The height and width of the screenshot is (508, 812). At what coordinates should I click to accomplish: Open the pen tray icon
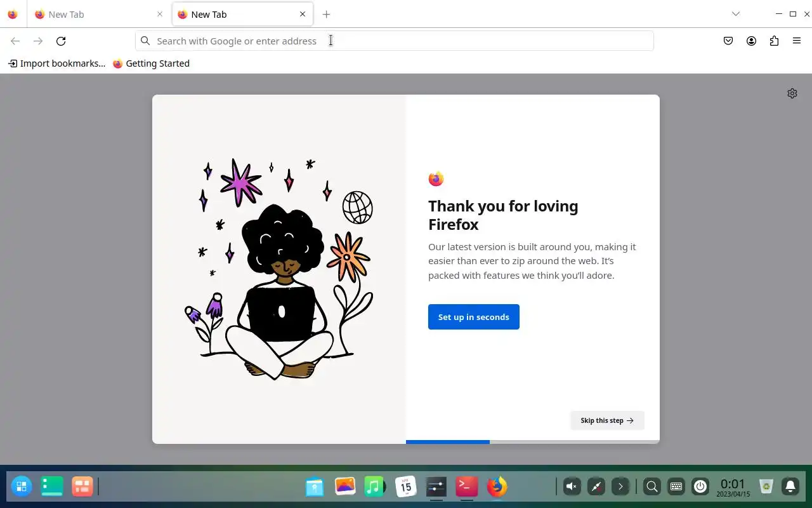coord(596,487)
